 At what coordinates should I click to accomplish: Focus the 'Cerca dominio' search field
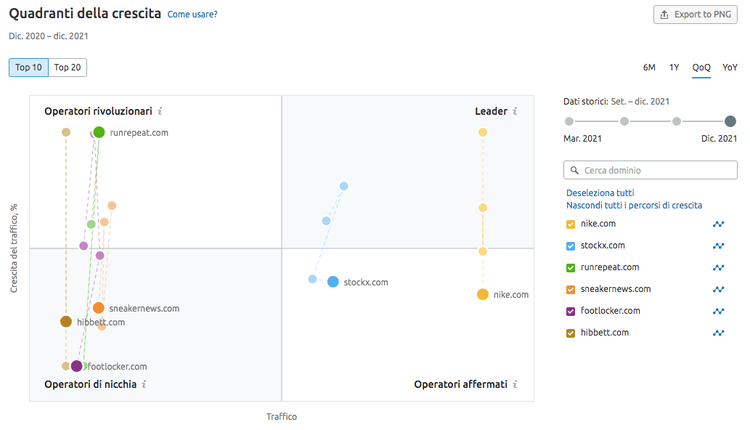(650, 170)
